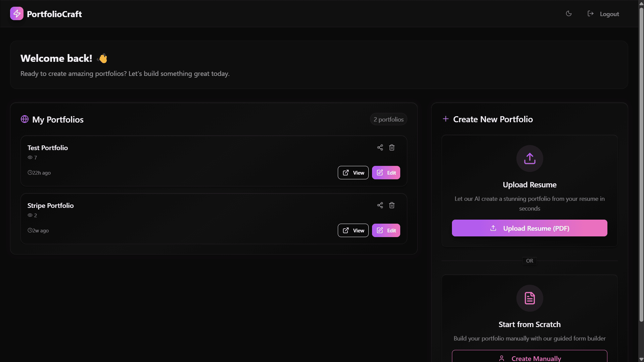
Task: Select the Stripe Portfolio title
Action: (50, 206)
